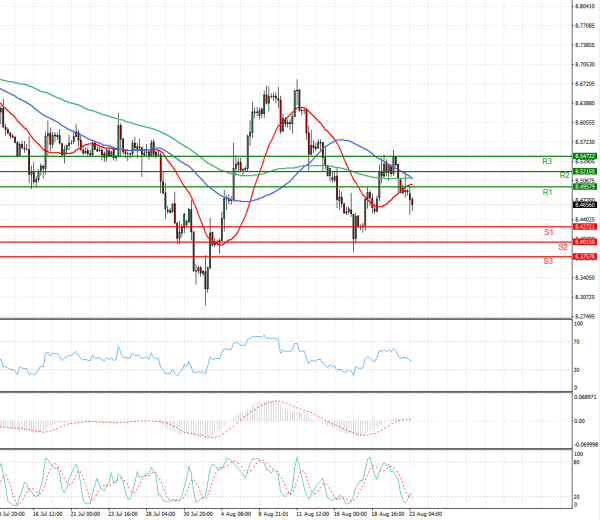Click the stochastic scale value 80
The image size is (600, 520).
tap(577, 462)
